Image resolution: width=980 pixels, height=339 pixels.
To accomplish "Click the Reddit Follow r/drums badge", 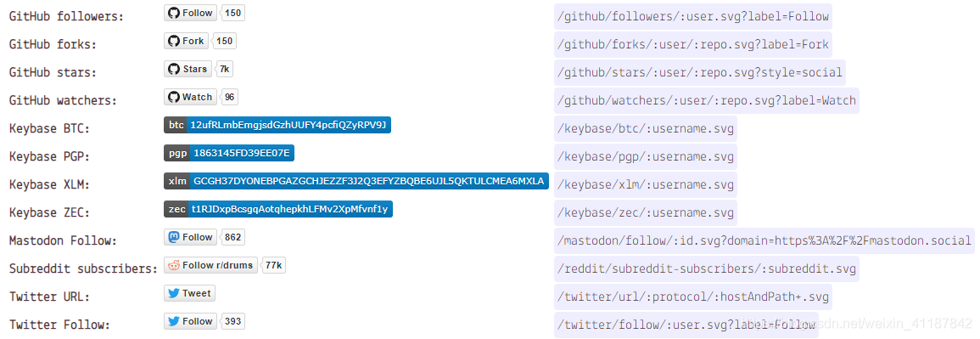I will 211,265.
